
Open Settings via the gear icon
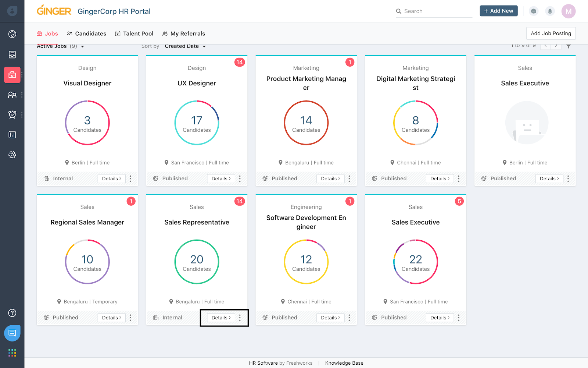(x=12, y=155)
